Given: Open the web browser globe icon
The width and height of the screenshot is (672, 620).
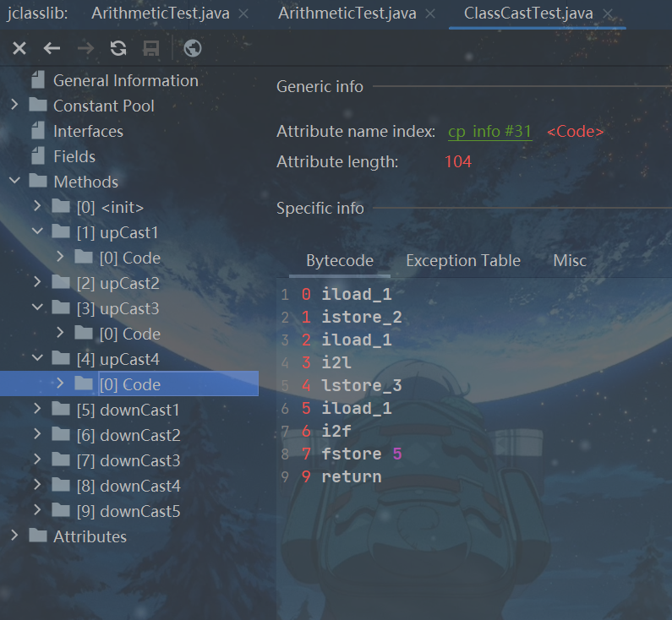Looking at the screenshot, I should pos(193,49).
